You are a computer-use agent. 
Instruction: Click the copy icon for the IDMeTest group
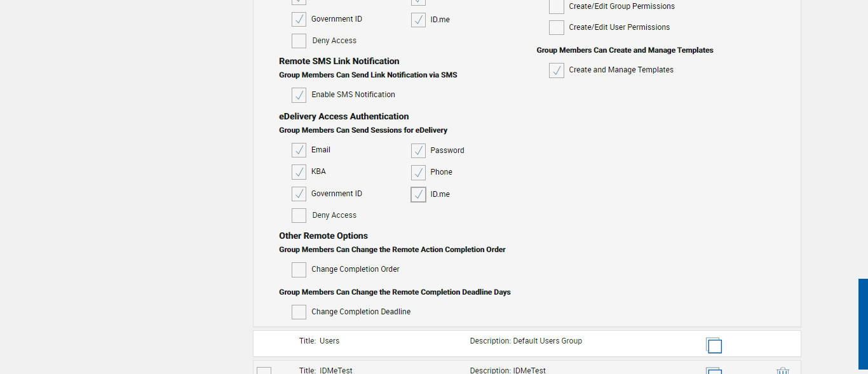[x=714, y=371]
